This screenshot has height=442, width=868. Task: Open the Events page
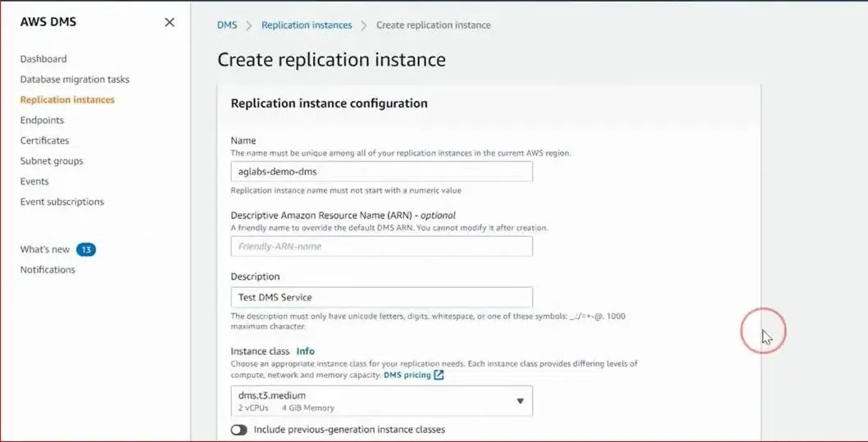34,181
